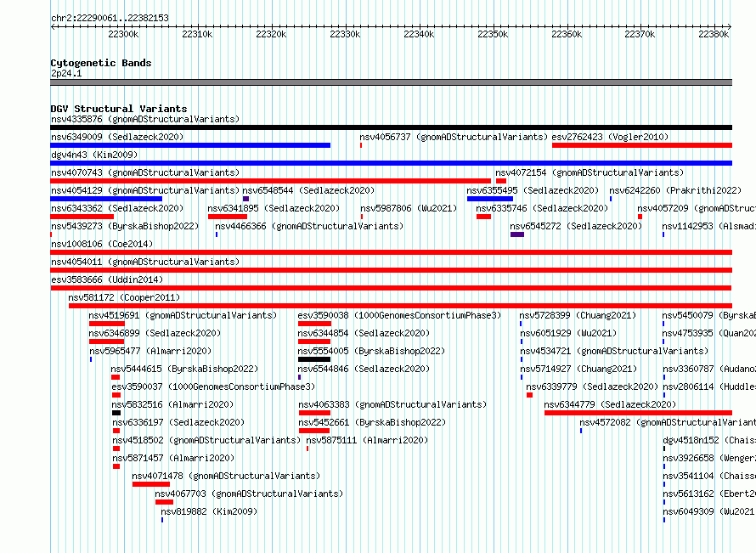Click the blue dgv4n43 variant bar
The image size is (756, 553).
click(391, 163)
